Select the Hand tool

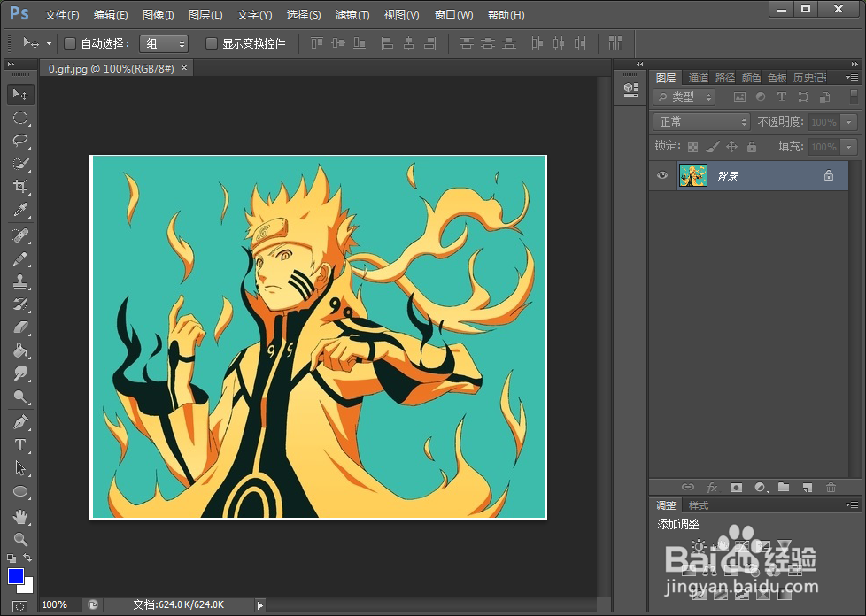tap(20, 517)
